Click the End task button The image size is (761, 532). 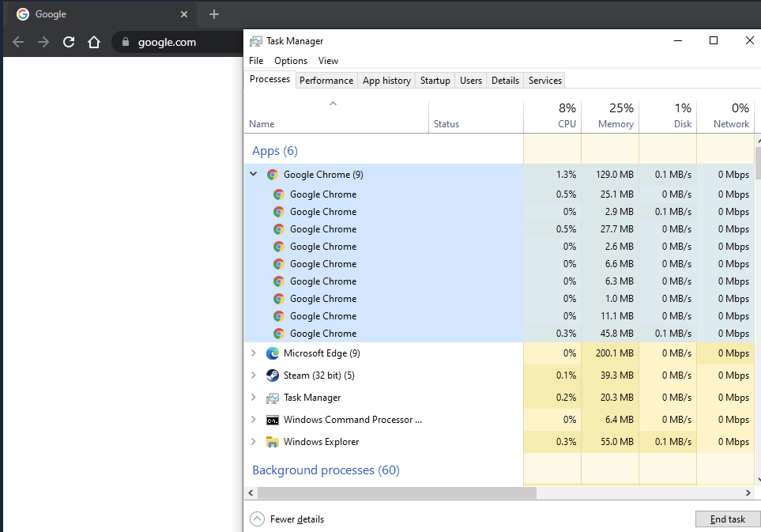click(727, 519)
